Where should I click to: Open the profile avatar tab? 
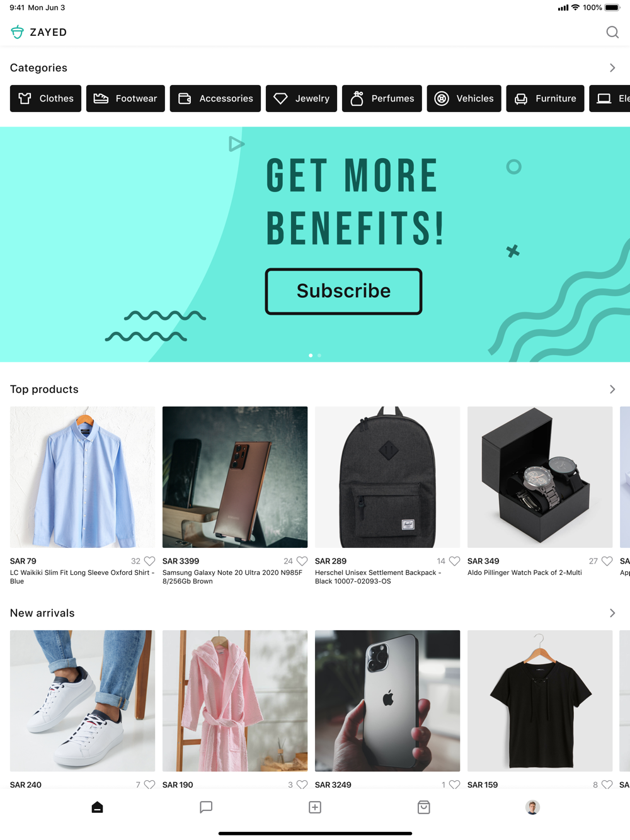coord(532,807)
